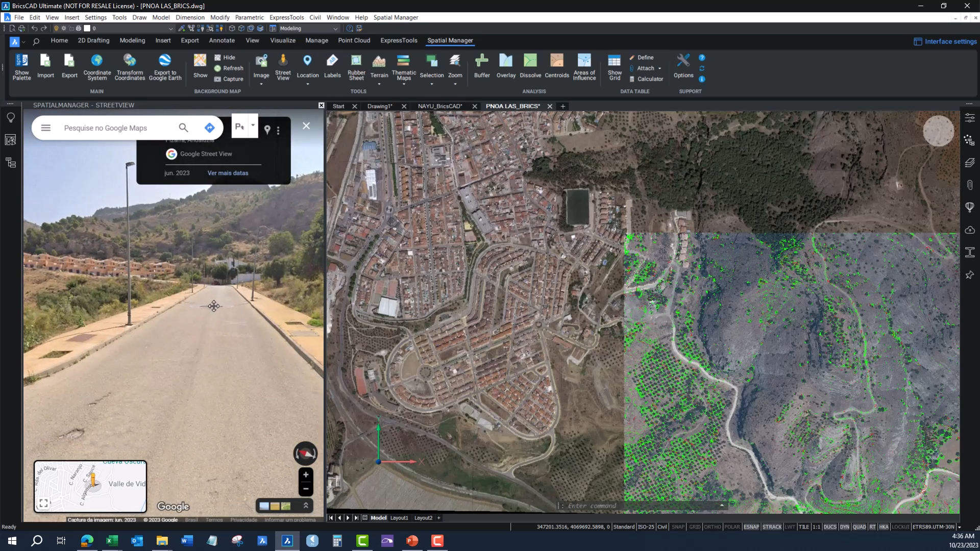Click the Google Maps search button
Screen dimensions: 980x551
pyautogui.click(x=183, y=128)
